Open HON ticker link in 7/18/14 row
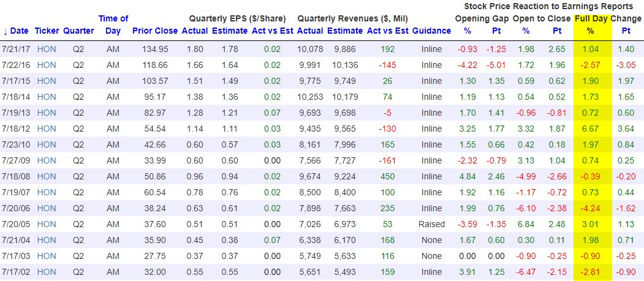 click(47, 97)
